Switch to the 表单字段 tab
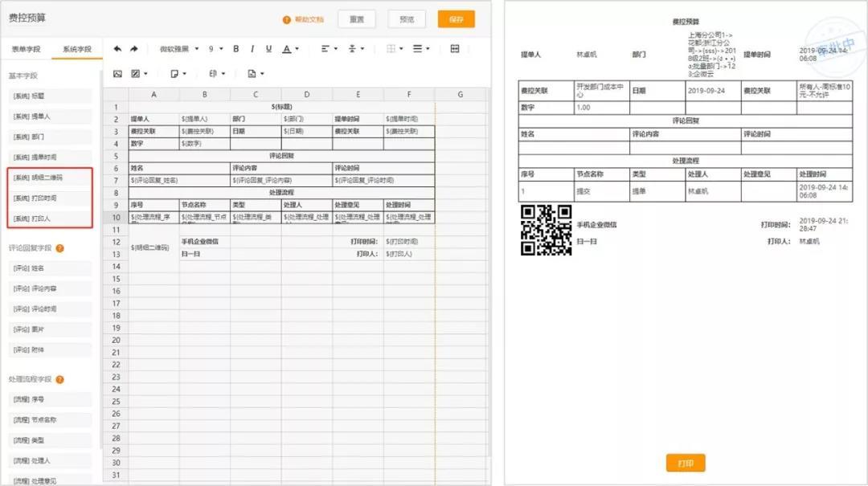Screen dimensions: 868x486 [x=26, y=49]
